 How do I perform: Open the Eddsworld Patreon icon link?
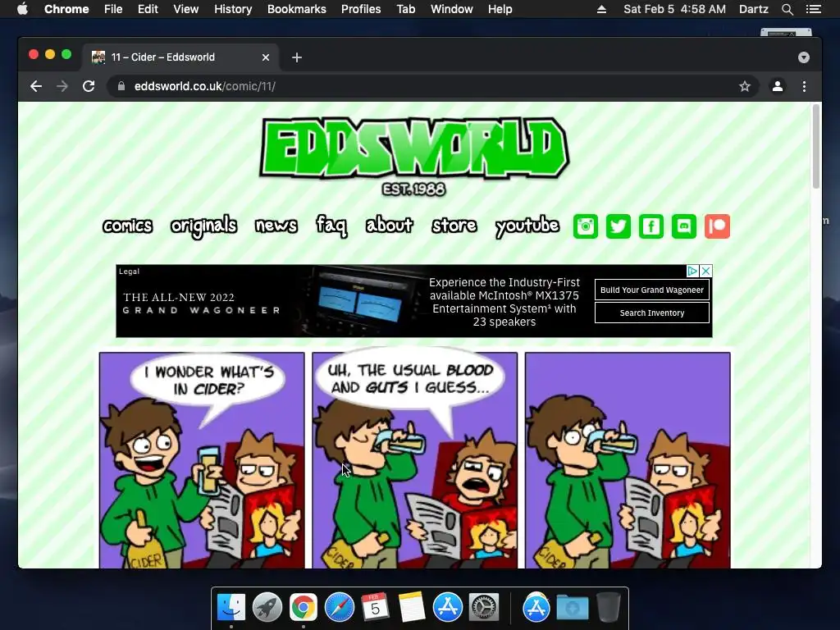(717, 226)
